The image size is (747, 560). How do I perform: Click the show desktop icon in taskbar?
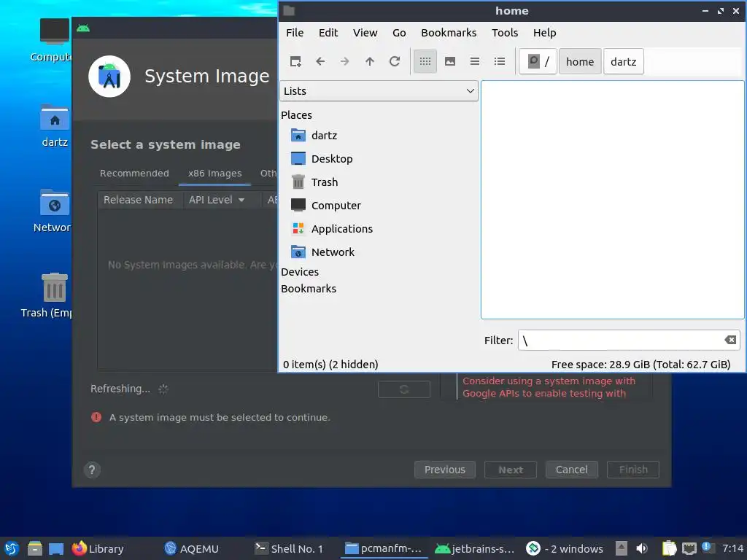click(x=55, y=548)
